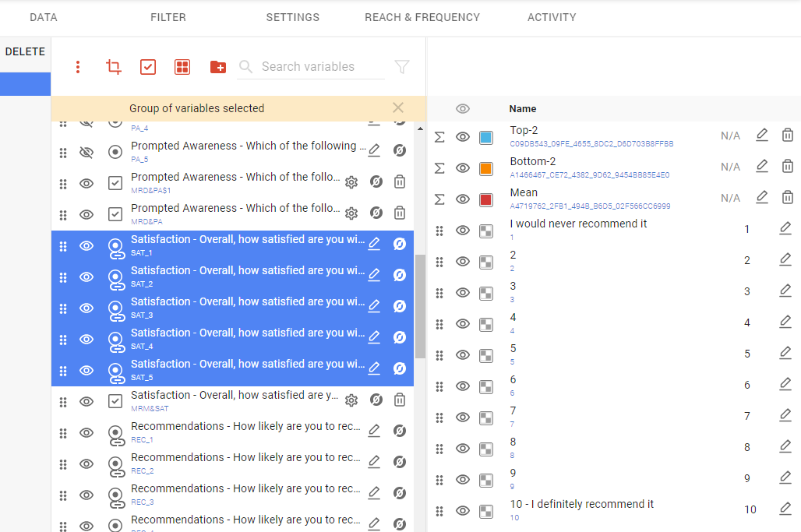Image resolution: width=801 pixels, height=532 pixels.
Task: Click the add new folder icon
Action: click(218, 67)
